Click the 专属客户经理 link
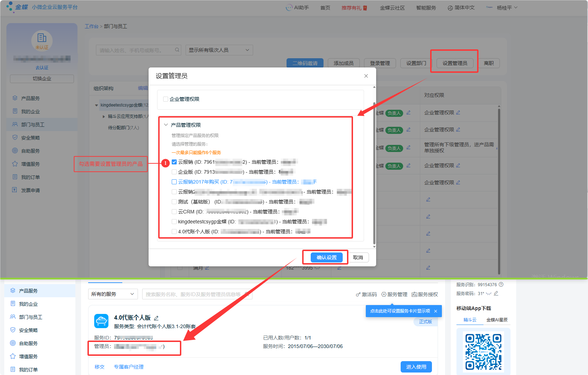 tap(129, 367)
